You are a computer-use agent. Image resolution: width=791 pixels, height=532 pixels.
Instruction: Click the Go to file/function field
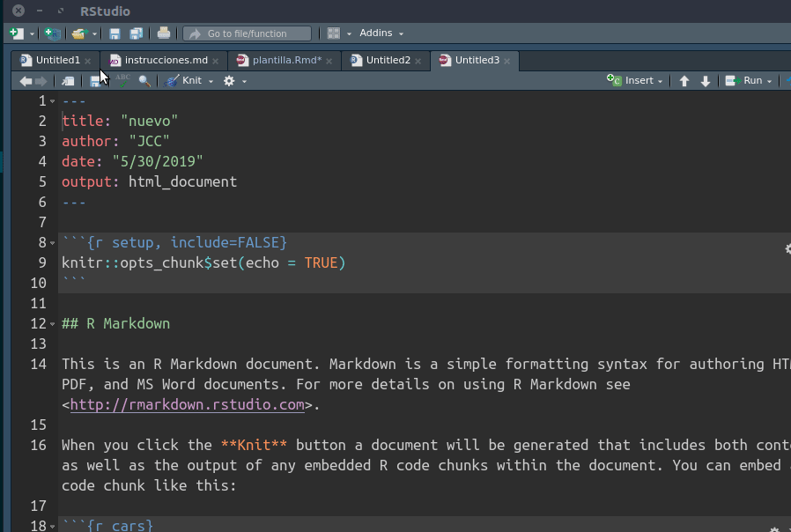click(247, 33)
